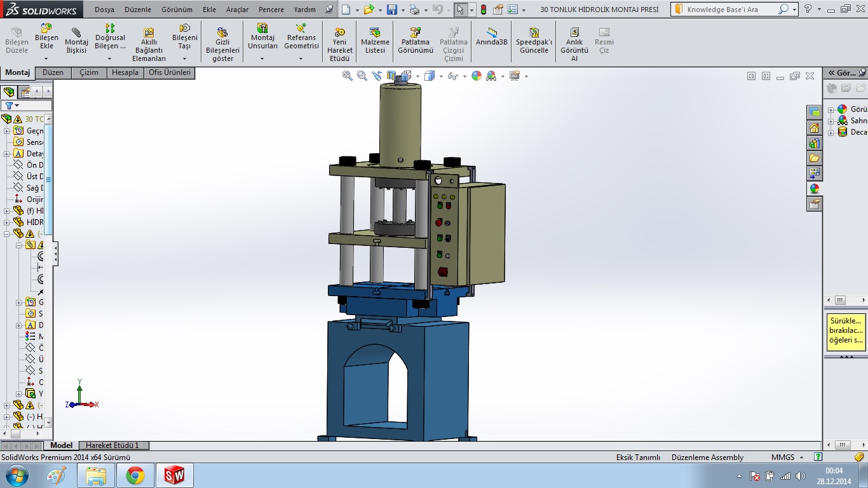Click the SolidWorks taskbar button
The width and height of the screenshot is (868, 488).
tap(174, 475)
